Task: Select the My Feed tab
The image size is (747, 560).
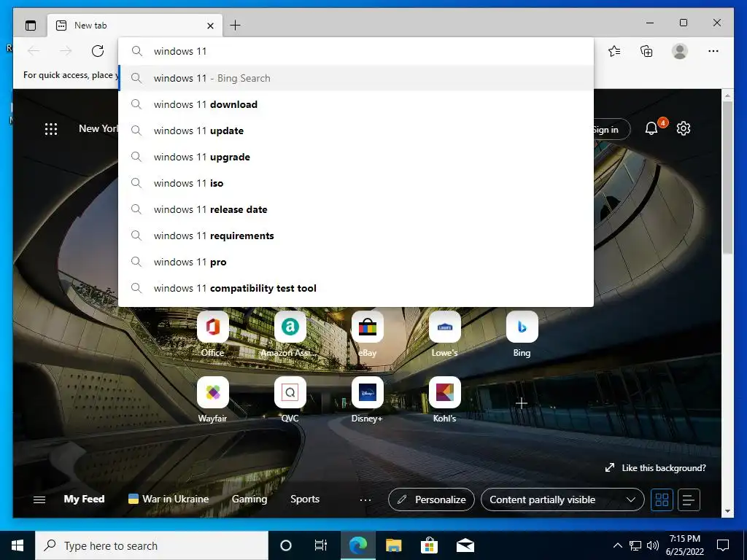Action: (x=84, y=499)
